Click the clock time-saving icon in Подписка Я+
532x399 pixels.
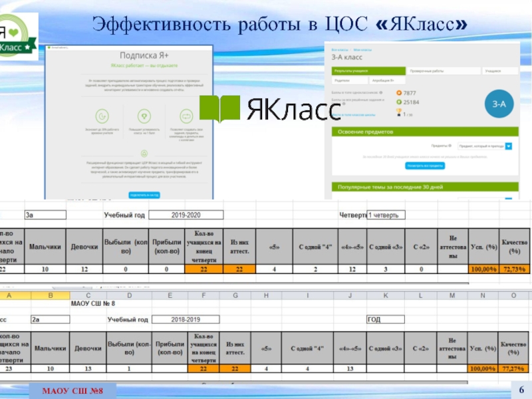coord(102,116)
